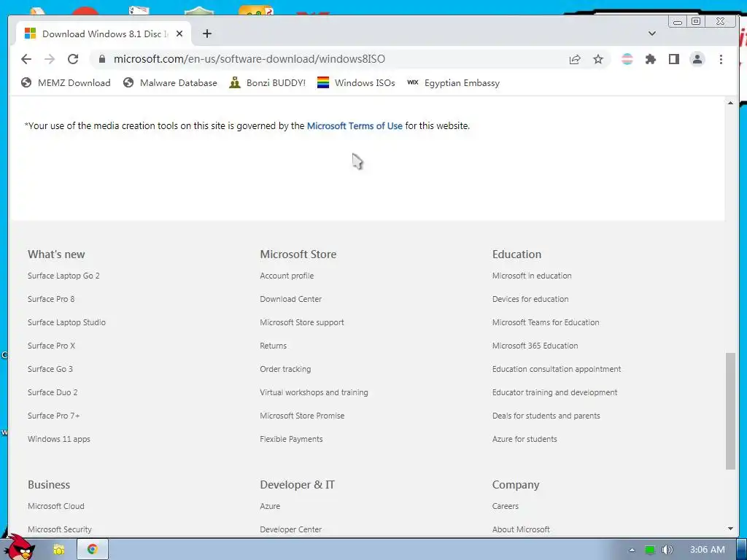747x560 pixels.
Task: Open Surface Duo 2 link
Action: [53, 392]
